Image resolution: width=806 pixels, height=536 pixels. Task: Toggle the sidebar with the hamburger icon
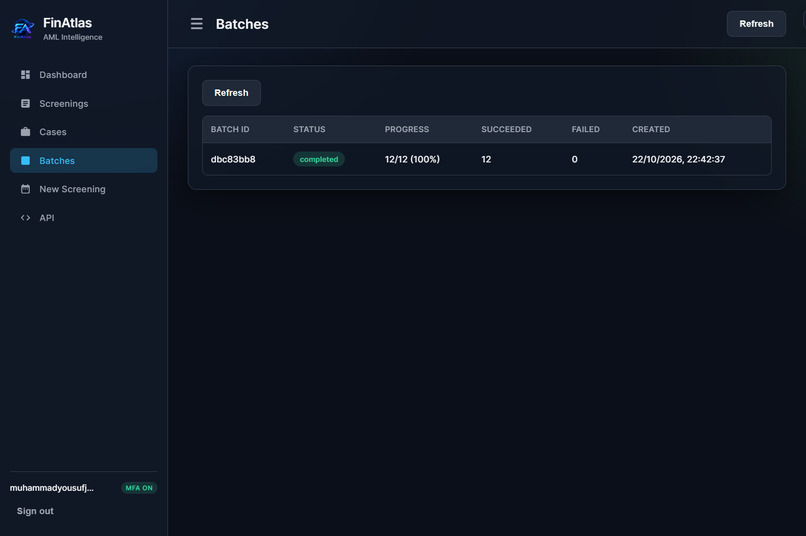pos(196,24)
